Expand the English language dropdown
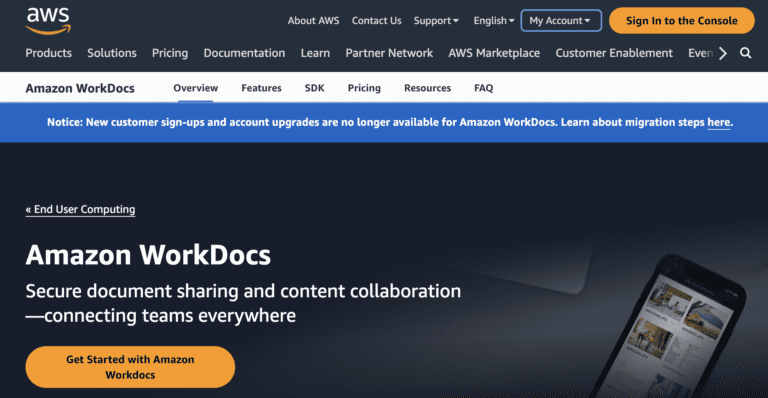 tap(494, 21)
